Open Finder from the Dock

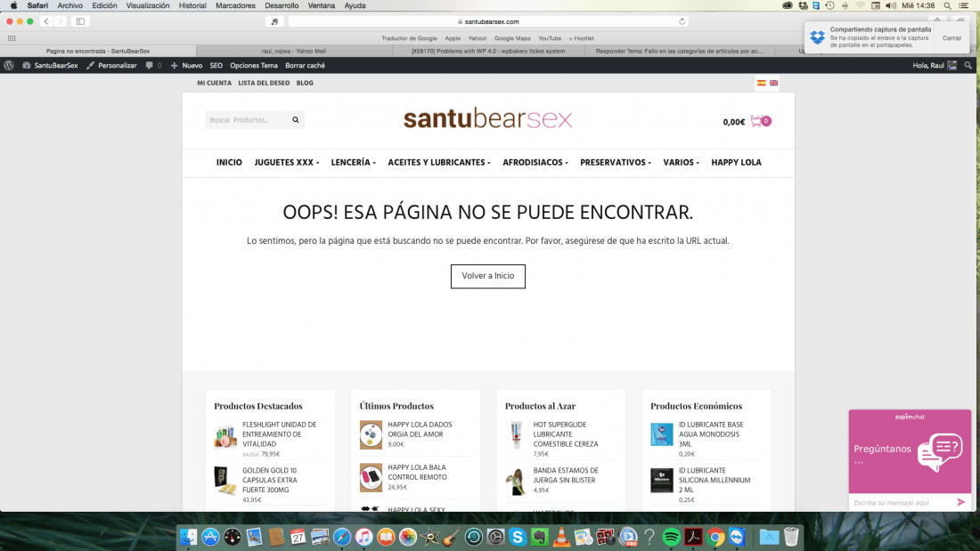point(188,537)
